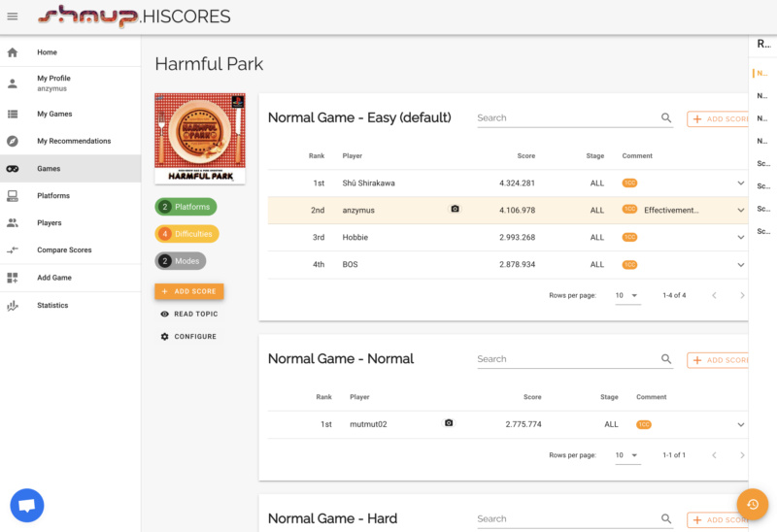Open the hamburger navigation menu
The width and height of the screenshot is (777, 532).
13,17
